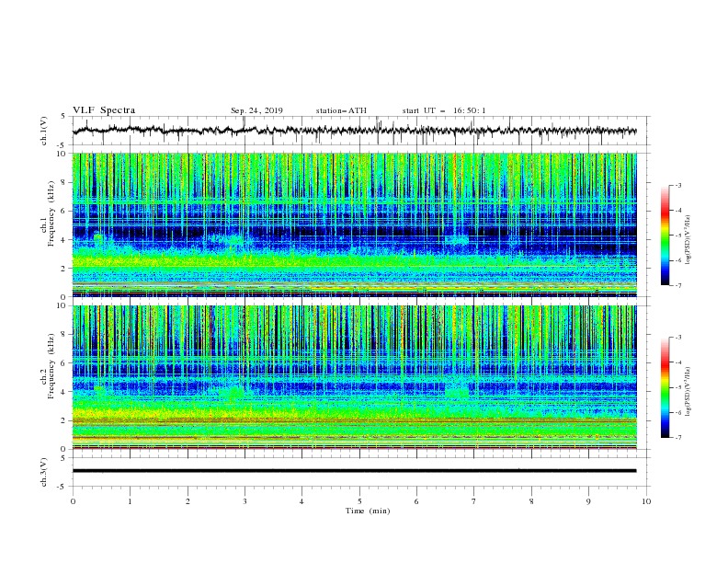
Task: Click the time axis tick label "9"
Action: (588, 501)
